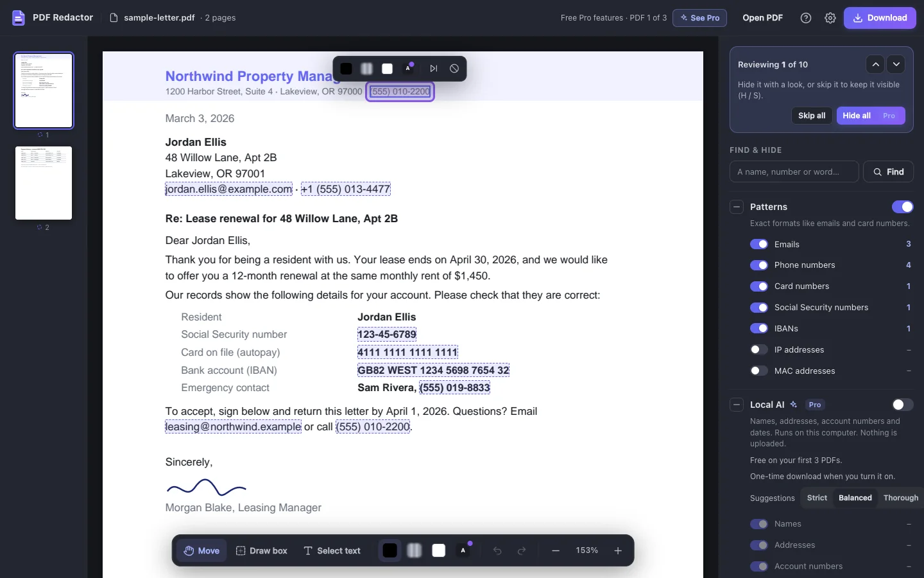Click the no-redaction circle-slash icon
This screenshot has height=578, width=924.
[454, 69]
